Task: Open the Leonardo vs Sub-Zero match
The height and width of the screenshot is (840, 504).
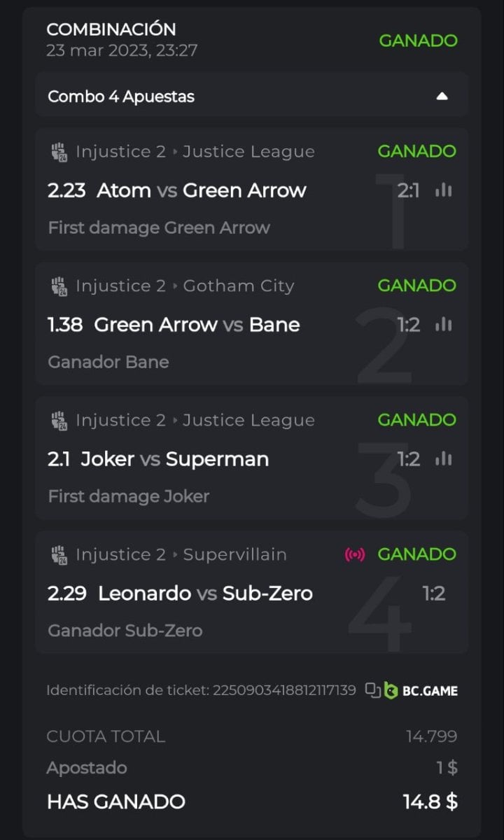Action: point(205,594)
